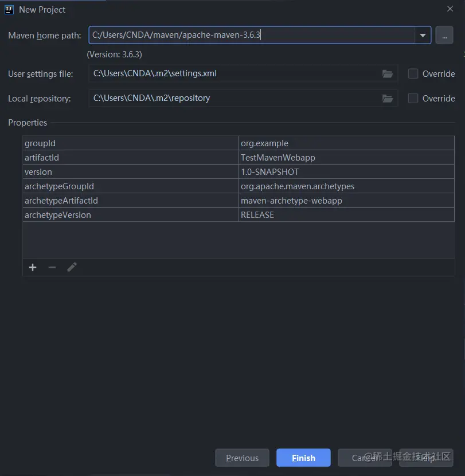Enable Override for Local repository
This screenshot has width=465, height=476.
(x=413, y=99)
